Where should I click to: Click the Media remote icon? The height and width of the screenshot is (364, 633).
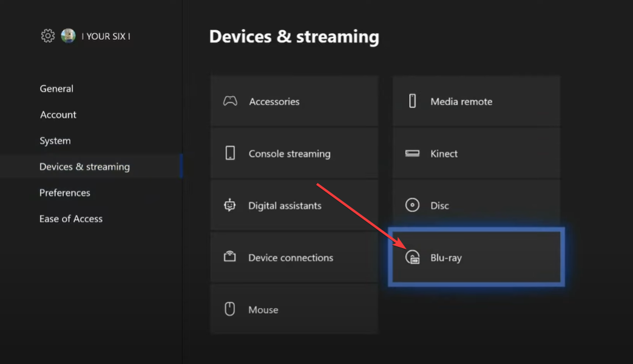(x=414, y=101)
